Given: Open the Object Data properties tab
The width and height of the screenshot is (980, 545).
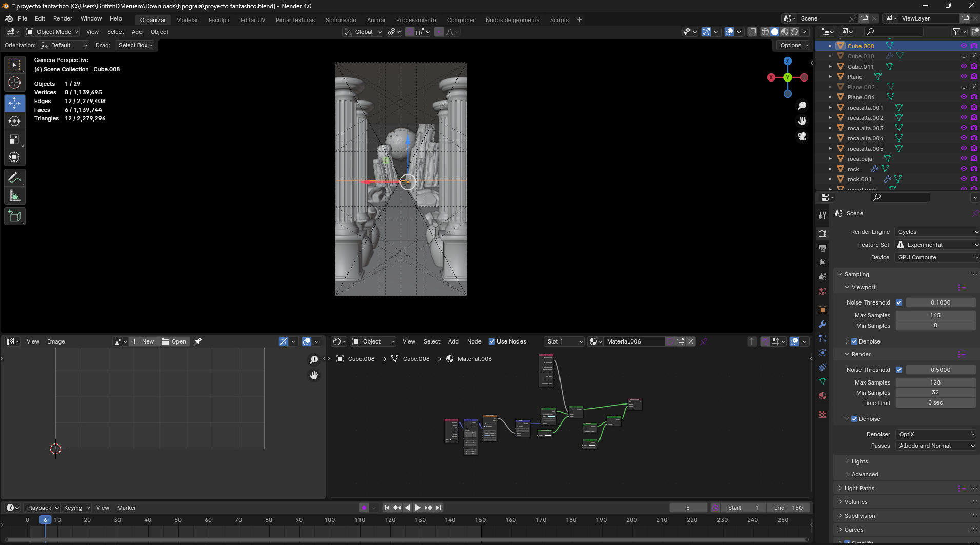Looking at the screenshot, I should [x=823, y=381].
